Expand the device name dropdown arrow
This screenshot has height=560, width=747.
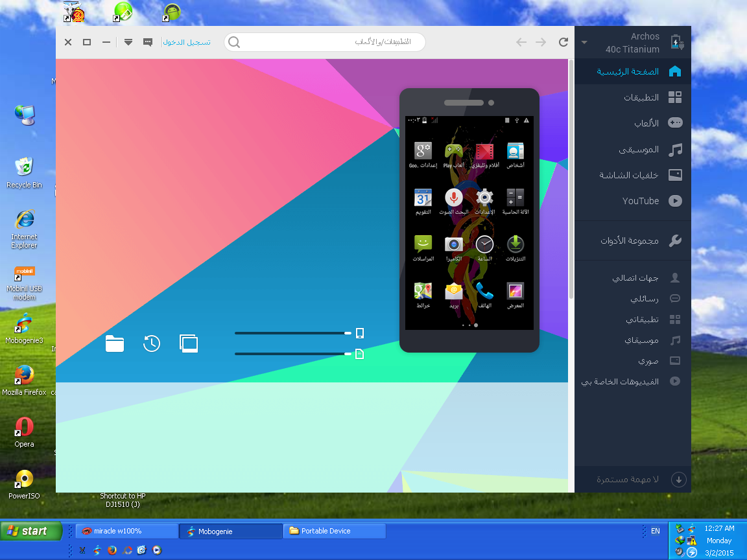pyautogui.click(x=584, y=42)
